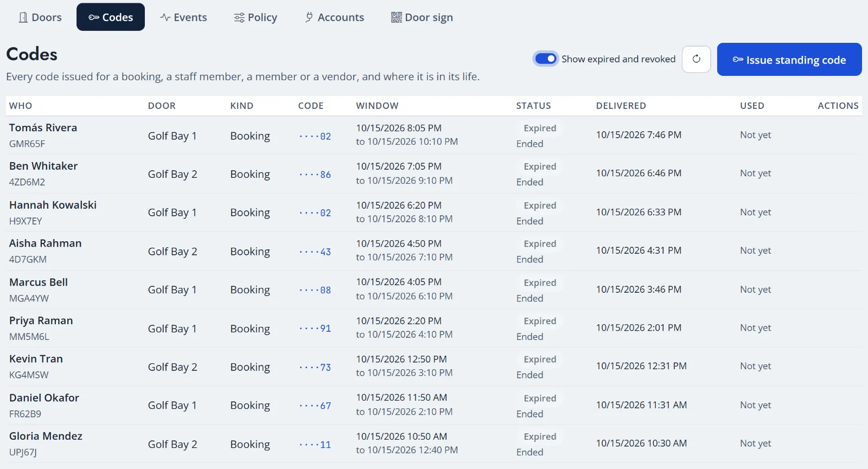This screenshot has width=868, height=469.
Task: Reveal Daniel Okafor's code ····67
Action: point(315,406)
